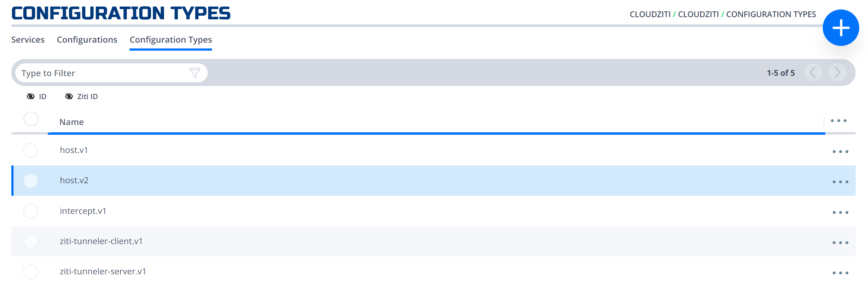Open actions menu for host.v2 row

840,182
